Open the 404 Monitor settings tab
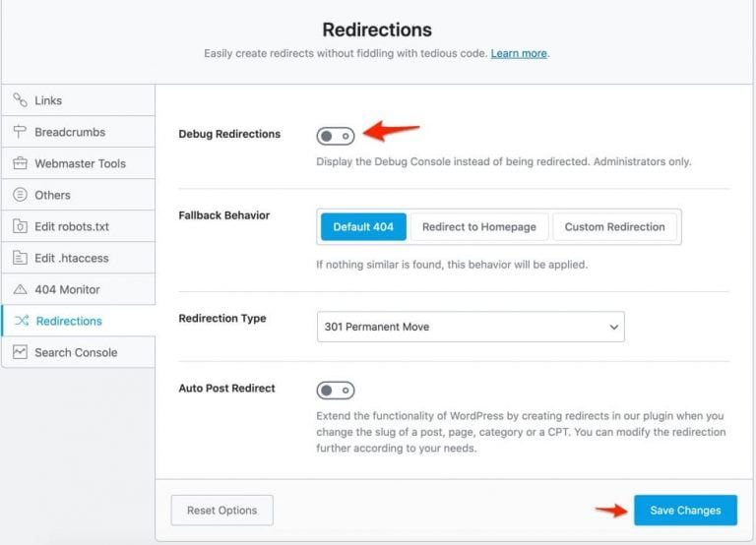The width and height of the screenshot is (756, 545). point(68,289)
